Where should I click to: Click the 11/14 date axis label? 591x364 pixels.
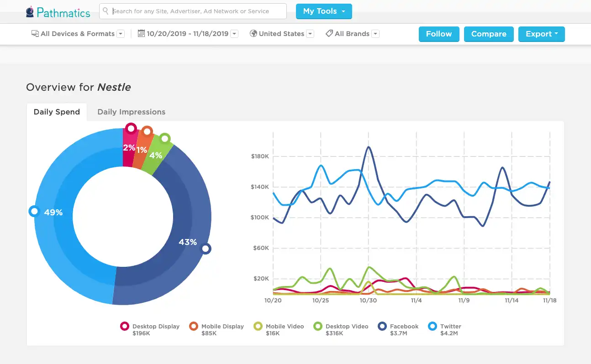[512, 301]
